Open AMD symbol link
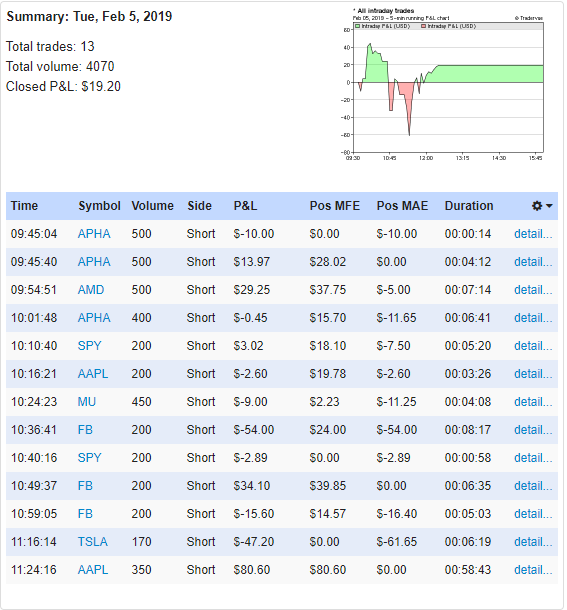This screenshot has height=610, width=567. (x=91, y=290)
